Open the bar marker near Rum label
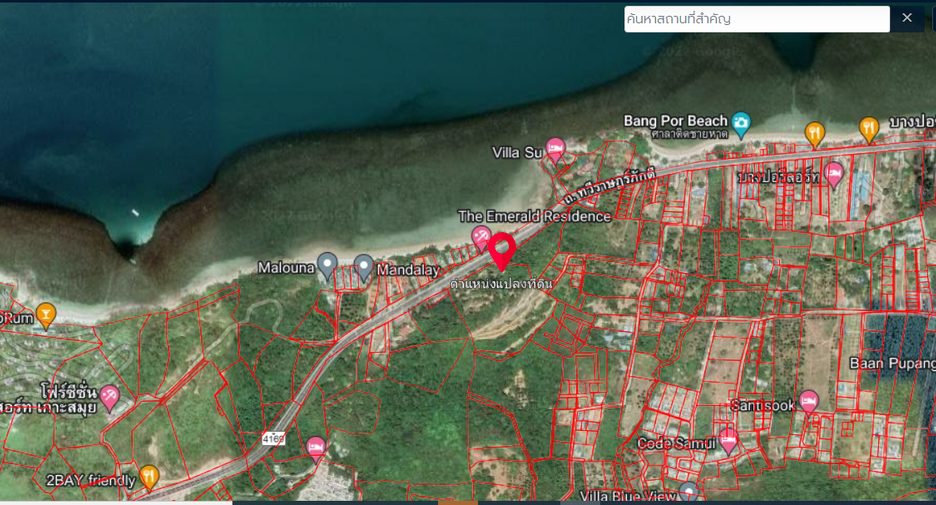936x505 pixels. point(46,315)
